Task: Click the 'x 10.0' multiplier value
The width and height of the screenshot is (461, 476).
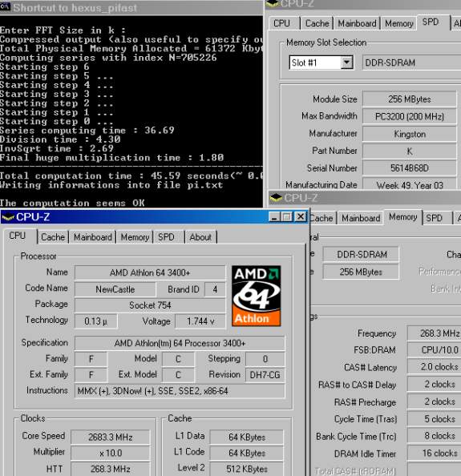Action: 111,454
